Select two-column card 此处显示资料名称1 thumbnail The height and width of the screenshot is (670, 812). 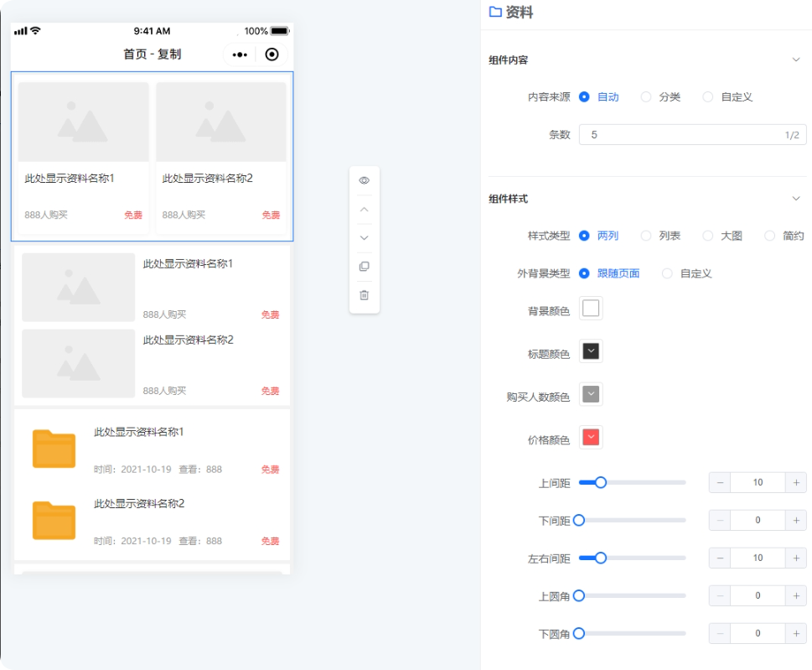coord(83,122)
